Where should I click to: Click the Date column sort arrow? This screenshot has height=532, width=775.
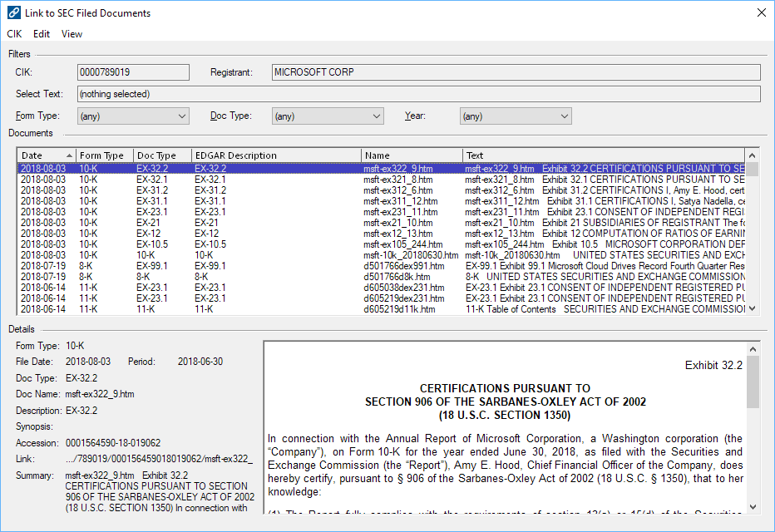69,155
